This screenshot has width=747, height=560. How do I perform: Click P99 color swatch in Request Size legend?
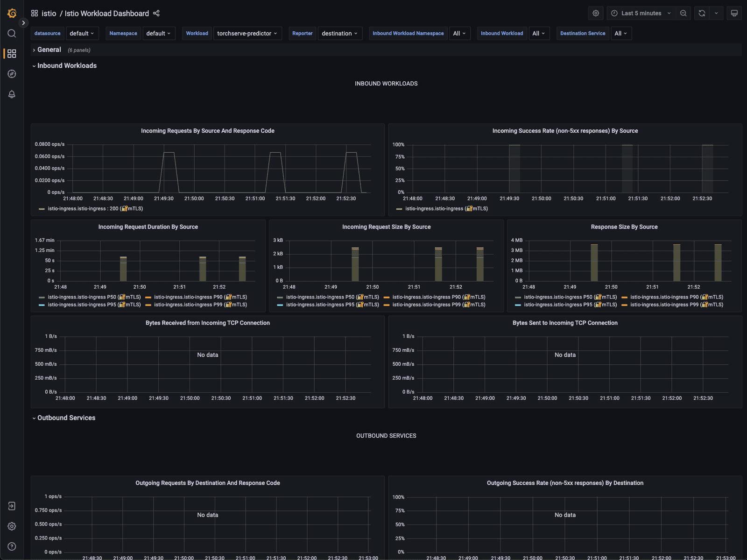[387, 305]
